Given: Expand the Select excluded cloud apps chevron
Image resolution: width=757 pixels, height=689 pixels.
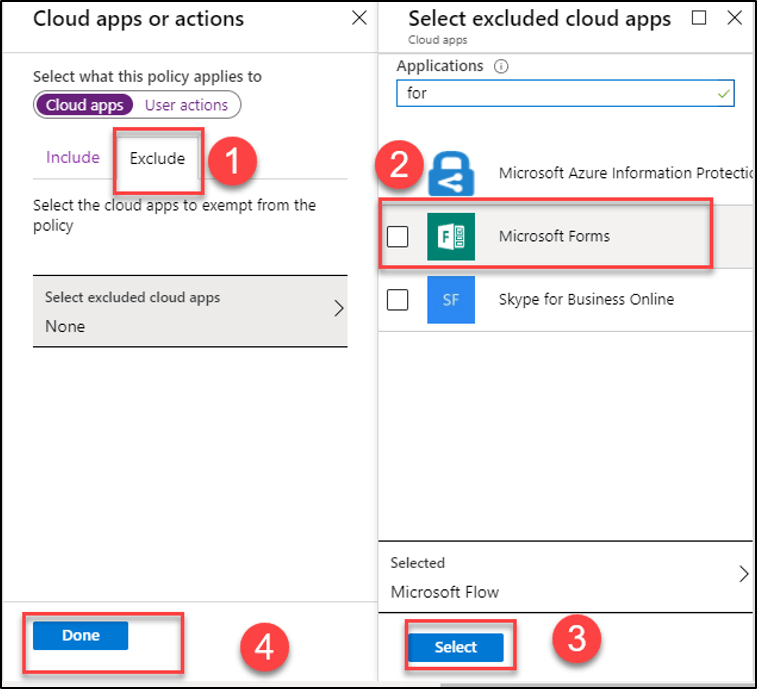Looking at the screenshot, I should coord(338,308).
